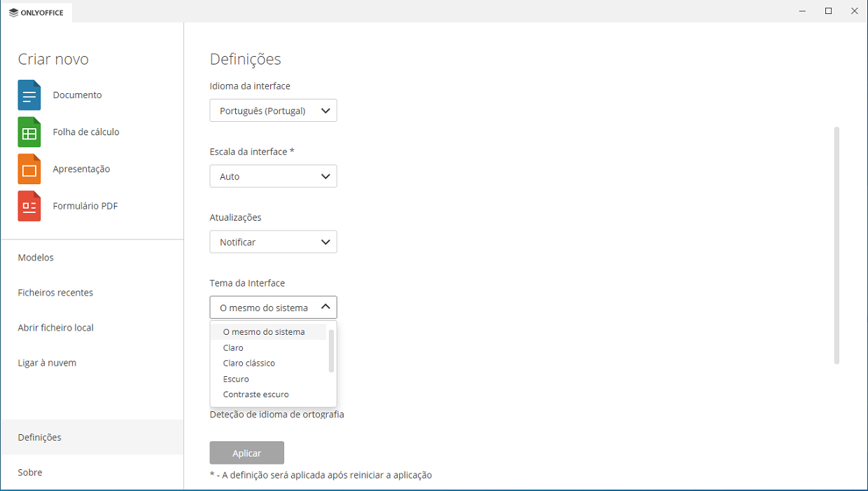
Task: Open the Atualizações dropdown
Action: [x=273, y=242]
